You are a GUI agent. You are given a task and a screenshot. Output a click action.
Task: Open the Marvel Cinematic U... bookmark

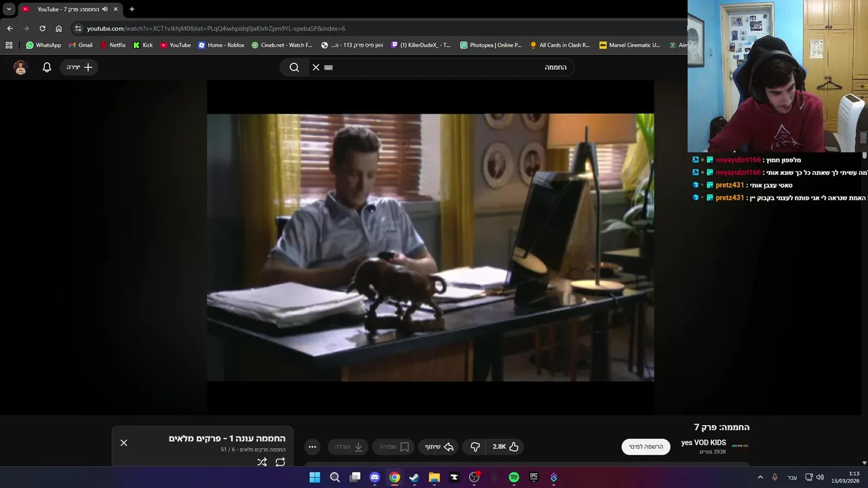tap(630, 45)
